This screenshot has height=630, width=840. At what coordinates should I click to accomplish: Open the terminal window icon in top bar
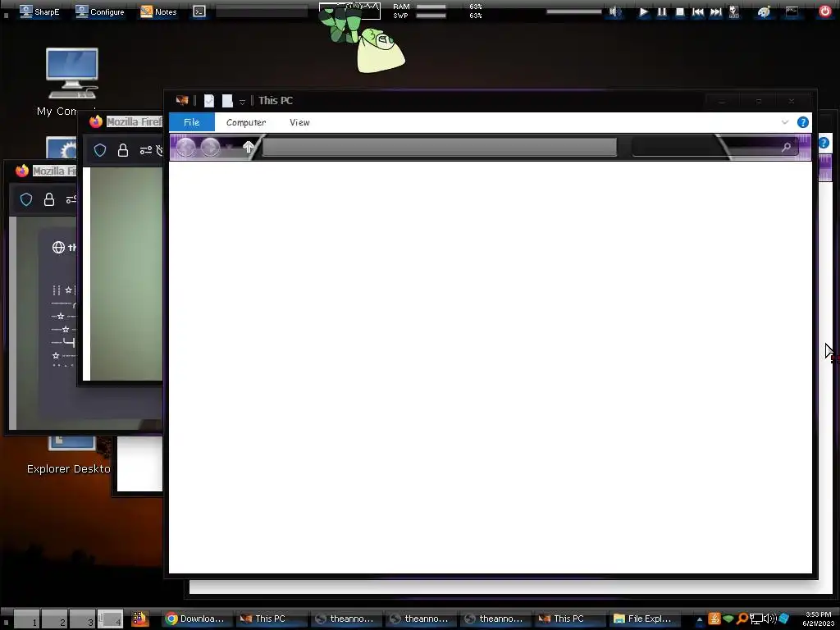(792, 11)
